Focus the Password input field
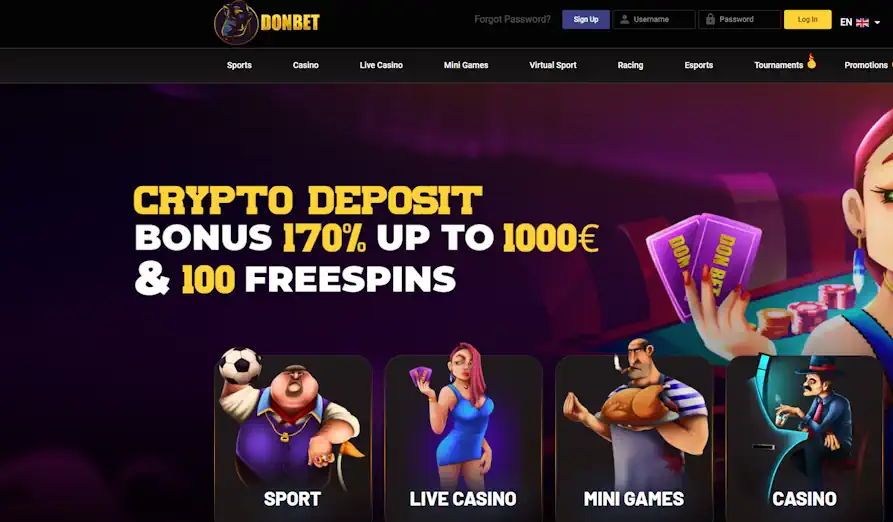This screenshot has height=522, width=893. click(739, 19)
